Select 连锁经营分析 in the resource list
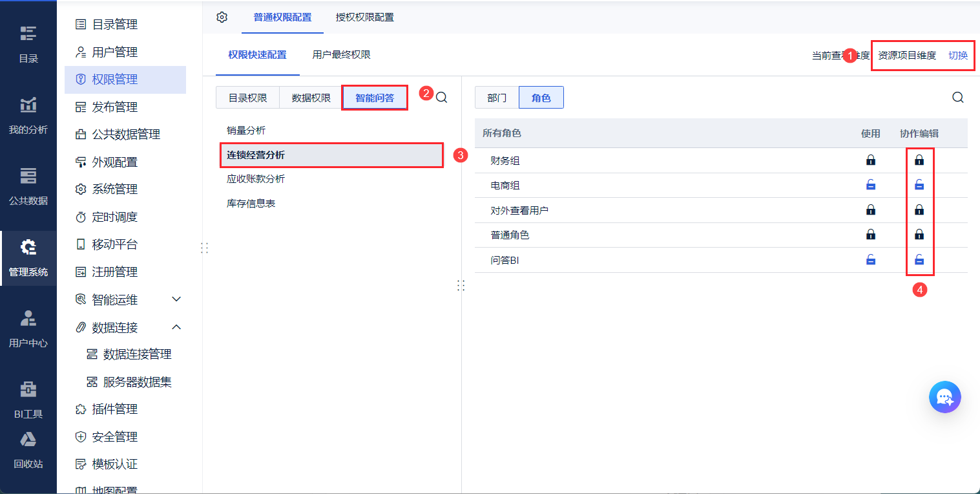 (332, 155)
